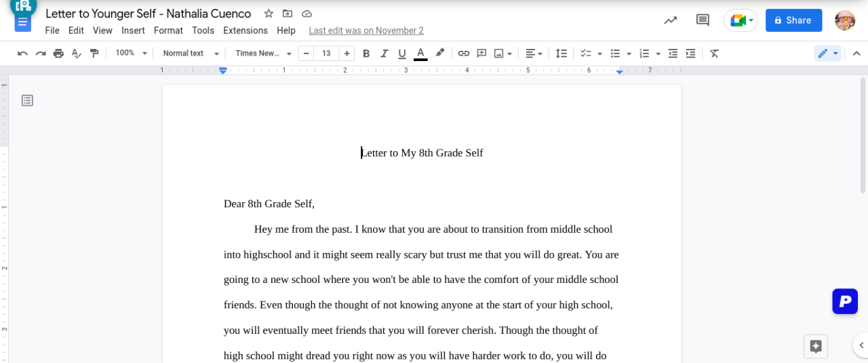Screen dimensions: 868x363
Task: Toggle italic formatting
Action: [384, 53]
